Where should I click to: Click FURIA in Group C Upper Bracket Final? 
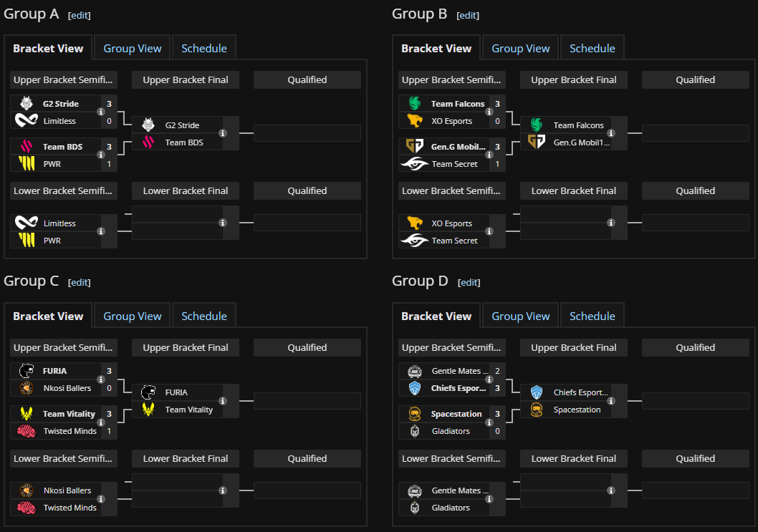tap(176, 392)
